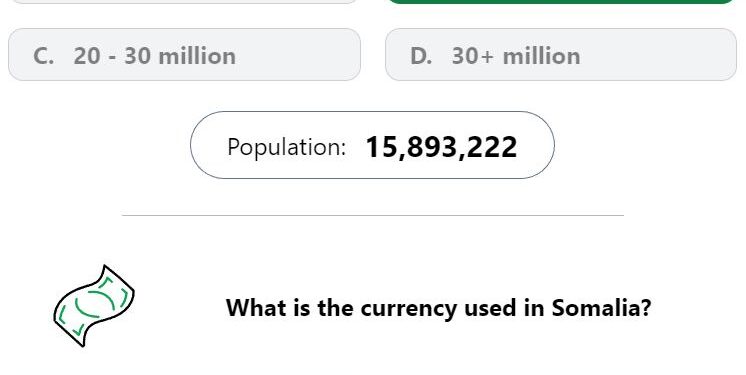Select answer C, 20 - 30 million
Screen dimensions: 746x375
click(184, 55)
